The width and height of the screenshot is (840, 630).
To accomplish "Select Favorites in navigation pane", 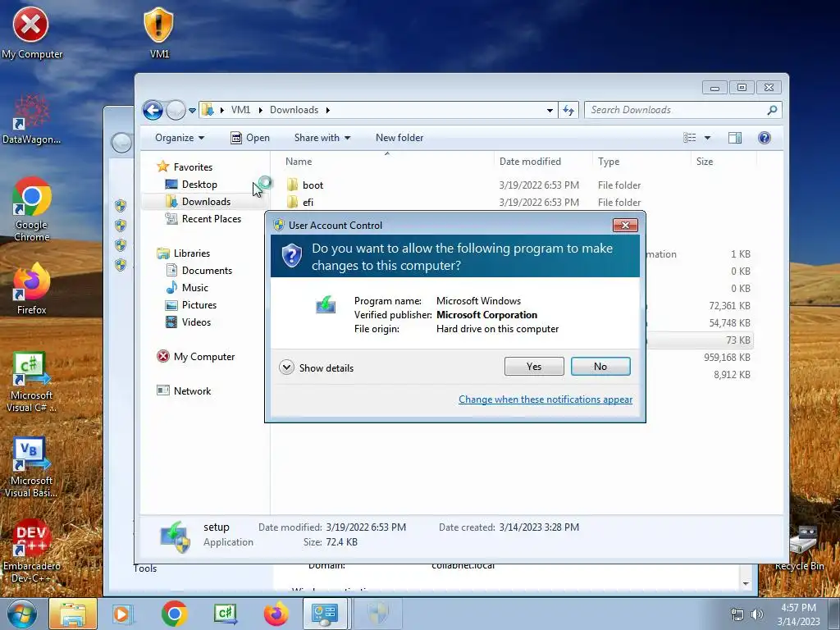I will [185, 167].
